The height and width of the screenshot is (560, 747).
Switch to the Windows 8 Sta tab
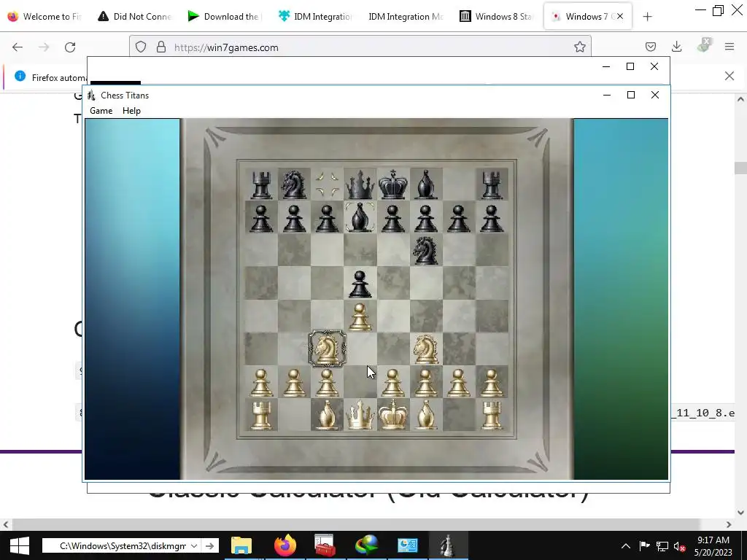[496, 16]
